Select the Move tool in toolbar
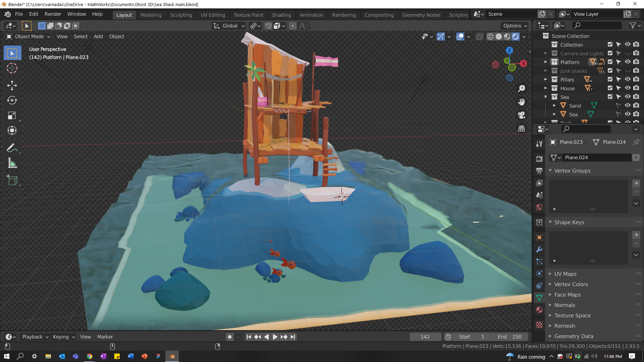Viewport: 644px width, 362px height. (12, 85)
